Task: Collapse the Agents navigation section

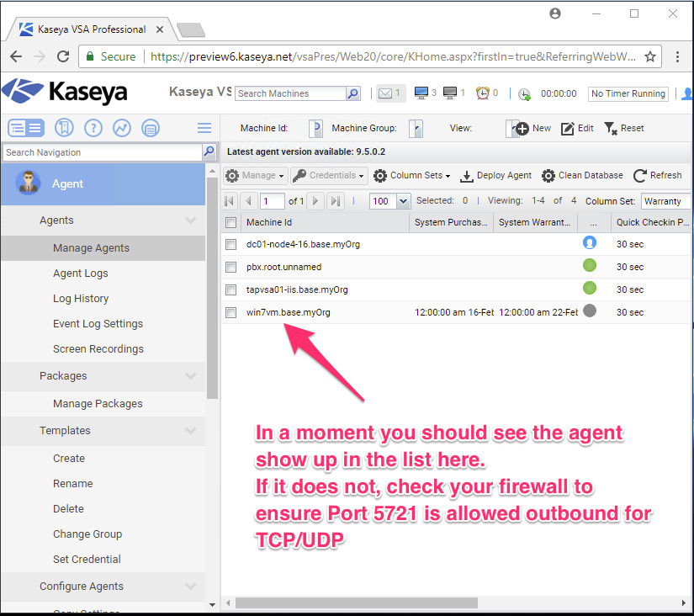Action: coord(191,220)
